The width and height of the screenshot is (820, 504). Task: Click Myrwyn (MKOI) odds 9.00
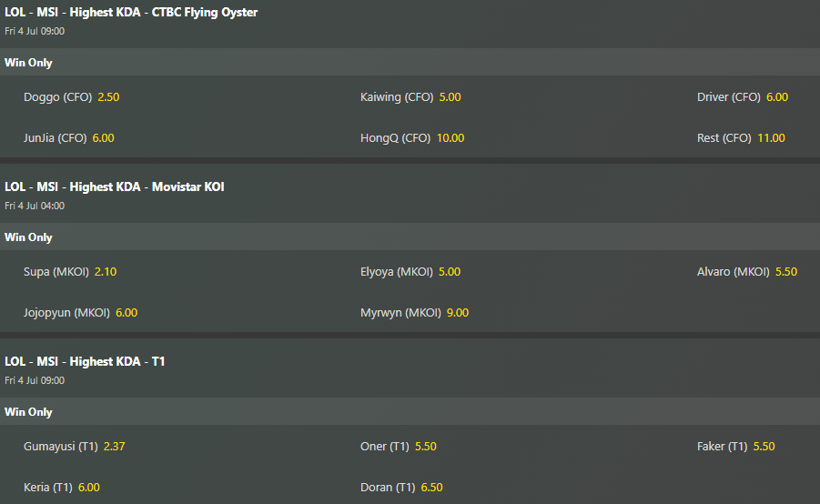tap(415, 313)
